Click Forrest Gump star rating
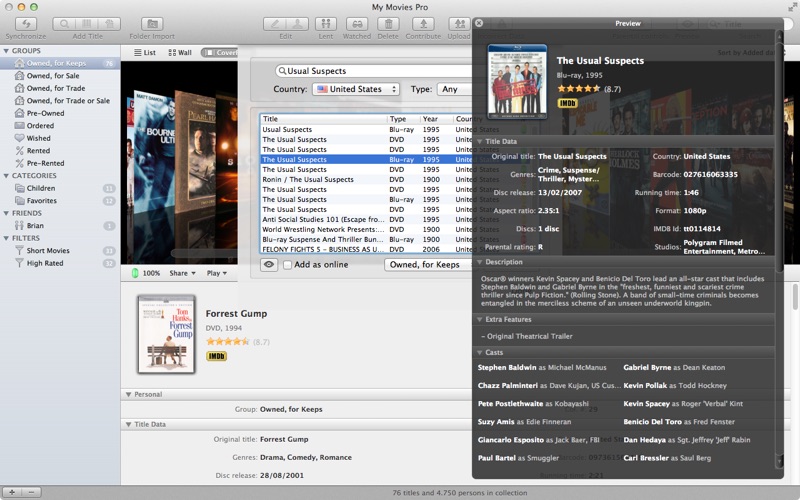 (228, 341)
